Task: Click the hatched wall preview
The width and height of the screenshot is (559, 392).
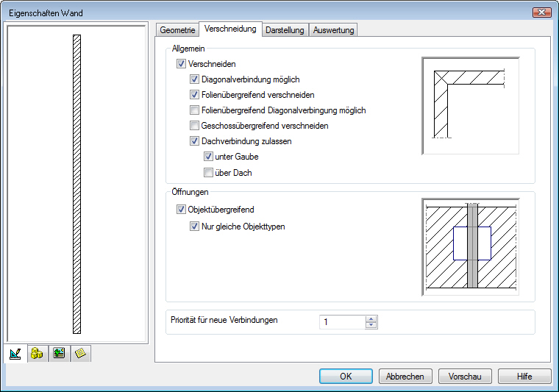Action: pyautogui.click(x=76, y=184)
